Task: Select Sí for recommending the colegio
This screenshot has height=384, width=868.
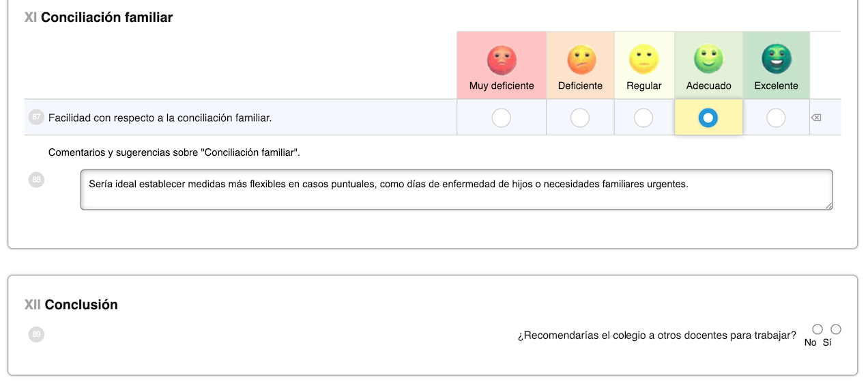Action: point(836,329)
